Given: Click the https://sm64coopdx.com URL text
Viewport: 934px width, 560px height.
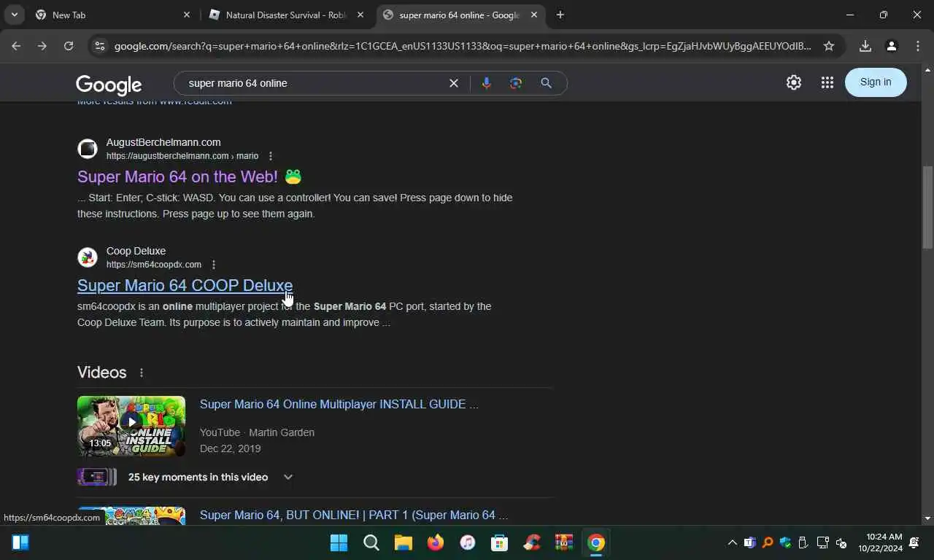Looking at the screenshot, I should (154, 265).
